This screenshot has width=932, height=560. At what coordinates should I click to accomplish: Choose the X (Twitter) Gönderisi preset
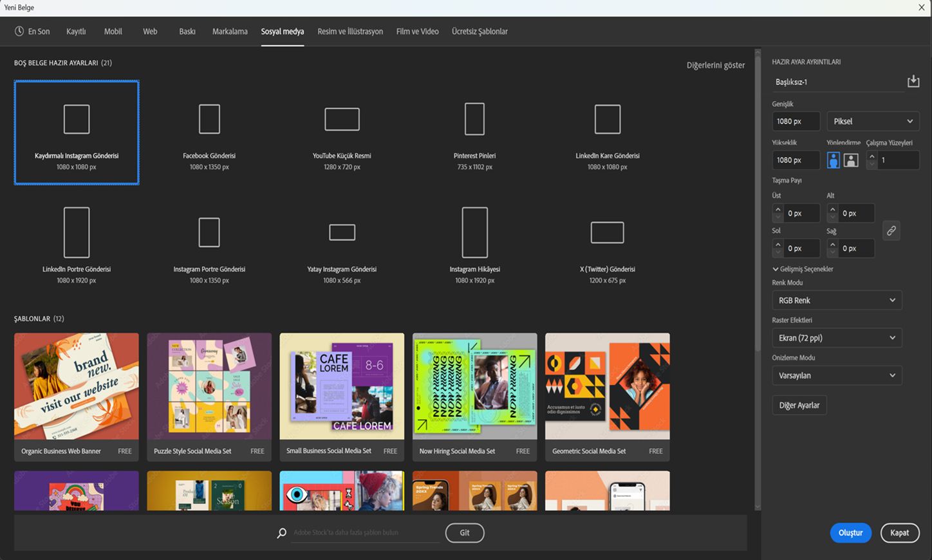(x=607, y=246)
